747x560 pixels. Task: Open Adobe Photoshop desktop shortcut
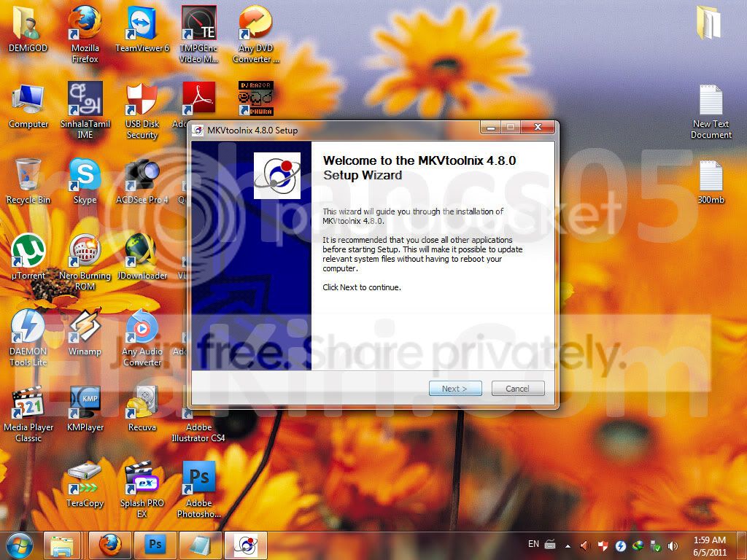coord(198,489)
